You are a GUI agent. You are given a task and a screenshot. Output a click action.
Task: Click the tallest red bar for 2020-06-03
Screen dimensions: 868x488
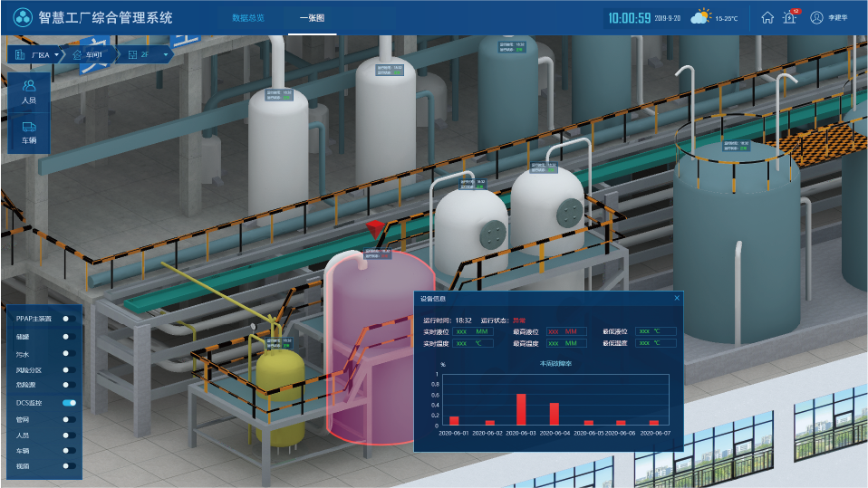521,409
